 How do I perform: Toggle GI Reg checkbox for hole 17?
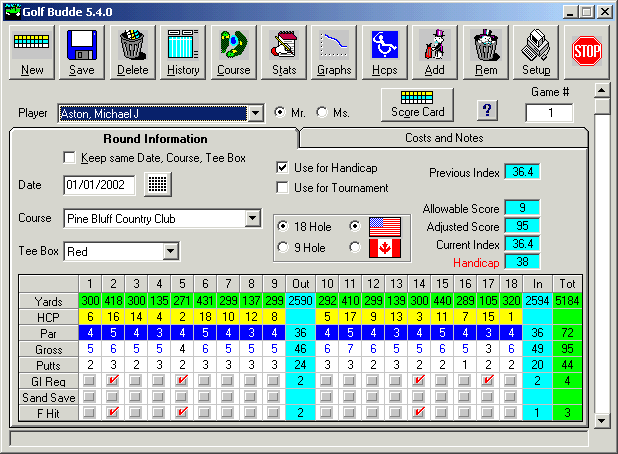point(488,380)
